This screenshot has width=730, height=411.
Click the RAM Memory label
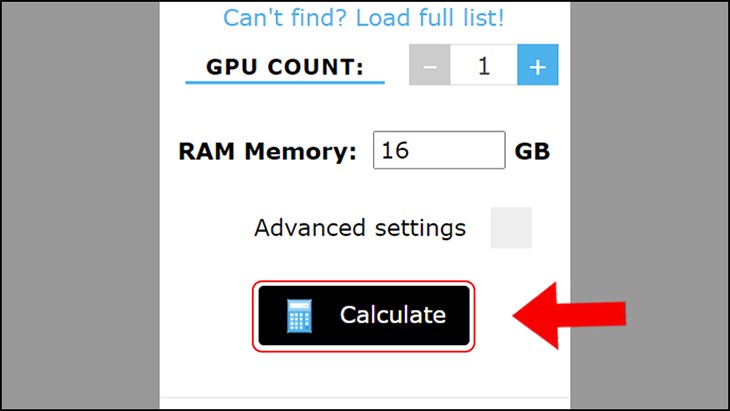pyautogui.click(x=267, y=151)
